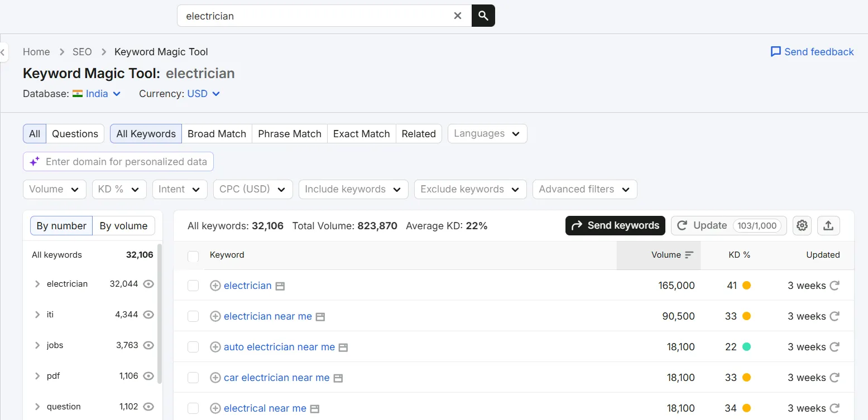Click the domain for personalized data field

click(x=118, y=162)
